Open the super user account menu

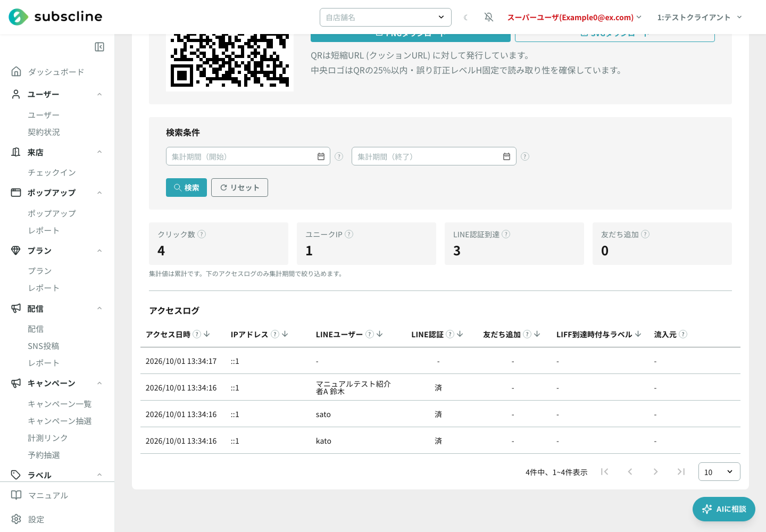click(574, 18)
